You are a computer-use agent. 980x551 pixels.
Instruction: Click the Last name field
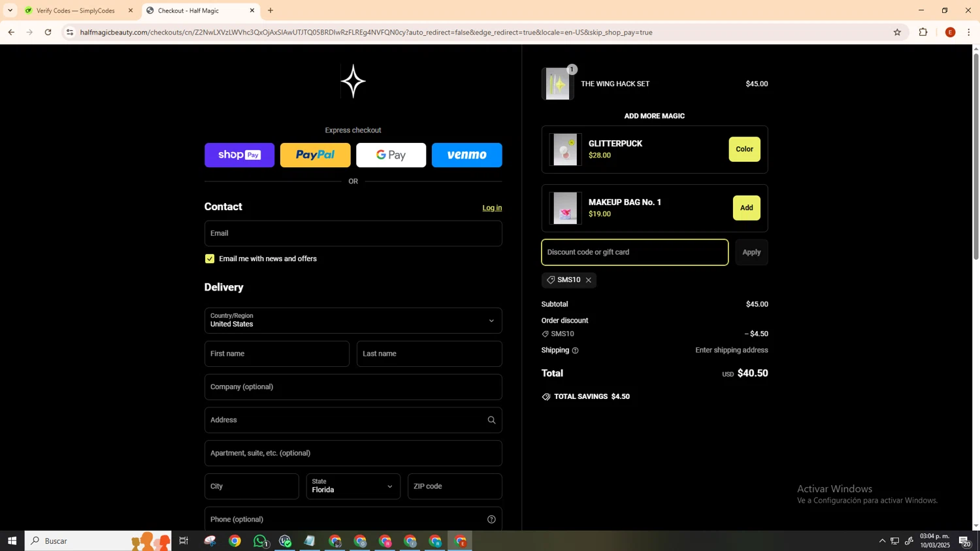coord(429,354)
